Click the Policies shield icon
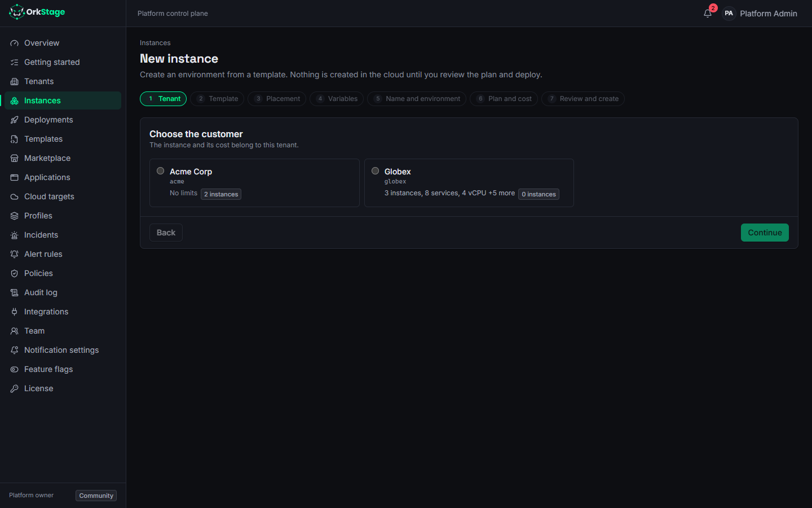 point(14,273)
